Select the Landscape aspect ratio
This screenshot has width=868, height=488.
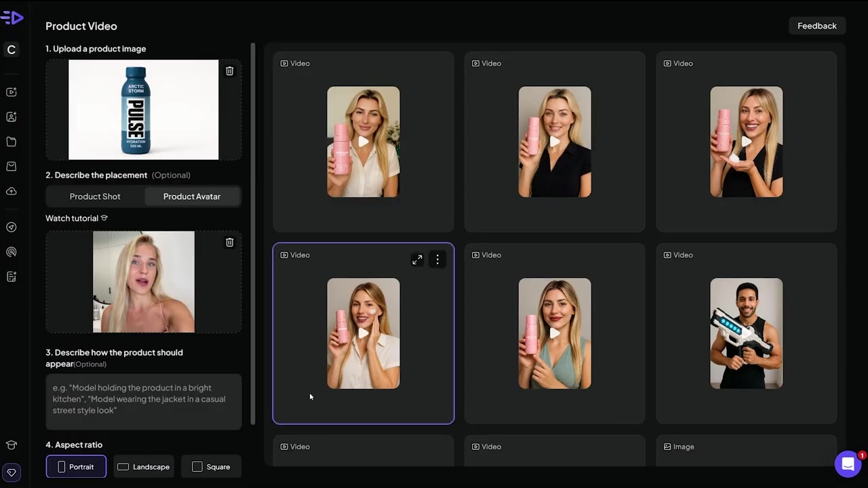tap(144, 466)
